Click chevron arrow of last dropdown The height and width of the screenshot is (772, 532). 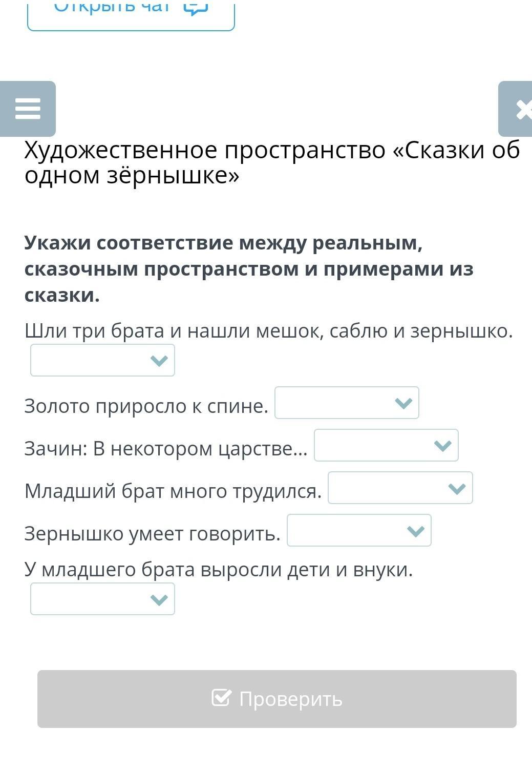point(159,599)
